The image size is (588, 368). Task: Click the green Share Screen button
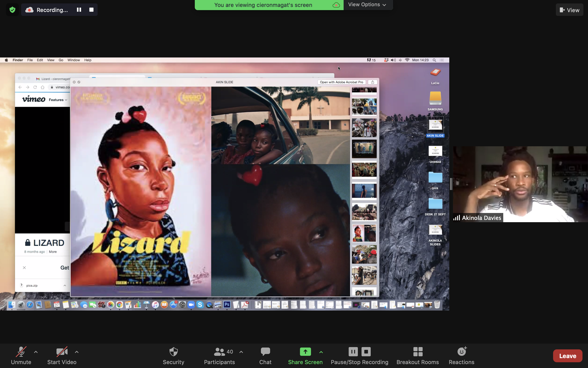pyautogui.click(x=305, y=356)
